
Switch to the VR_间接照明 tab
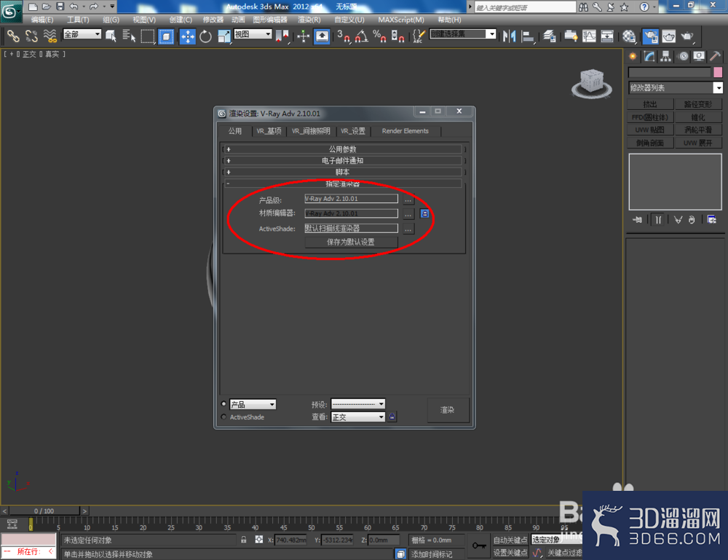click(x=311, y=131)
